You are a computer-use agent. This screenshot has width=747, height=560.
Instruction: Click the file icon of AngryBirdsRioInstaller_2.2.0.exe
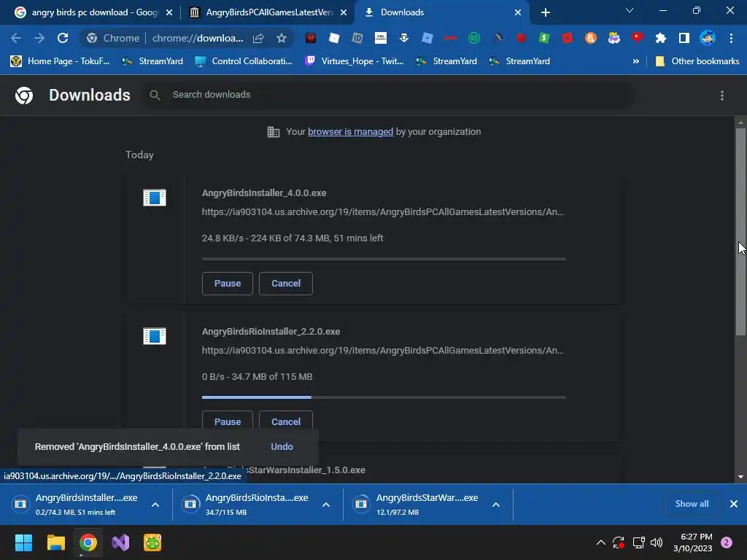point(155,335)
